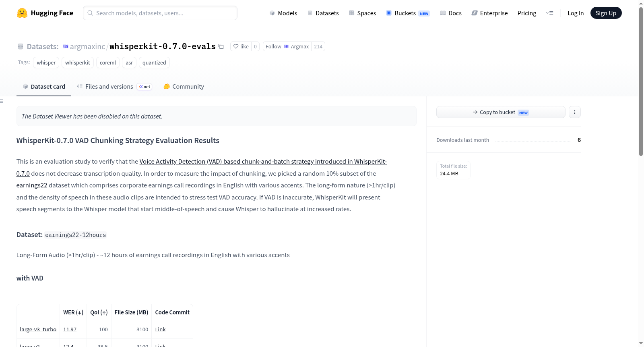Open the earnings22 dataset link
Image resolution: width=644 pixels, height=347 pixels.
[x=32, y=185]
